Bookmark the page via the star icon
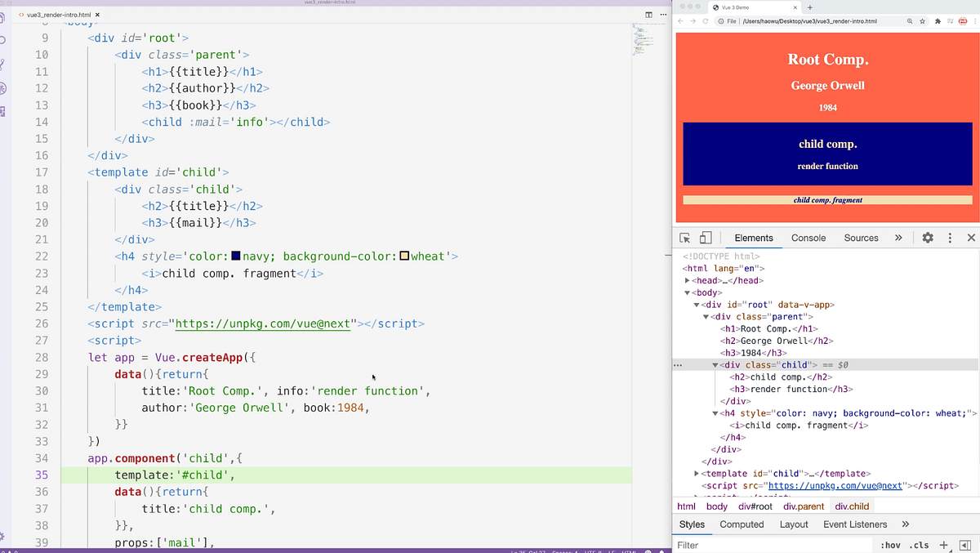 click(922, 21)
